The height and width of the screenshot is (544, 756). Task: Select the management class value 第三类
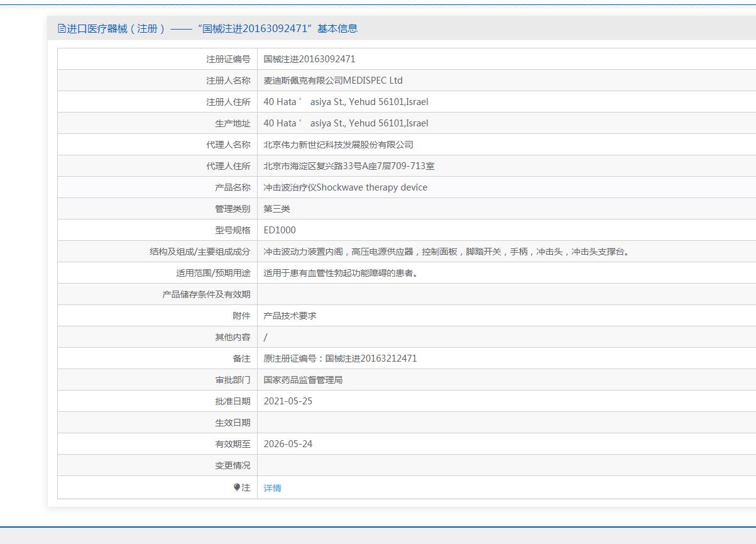click(x=277, y=209)
